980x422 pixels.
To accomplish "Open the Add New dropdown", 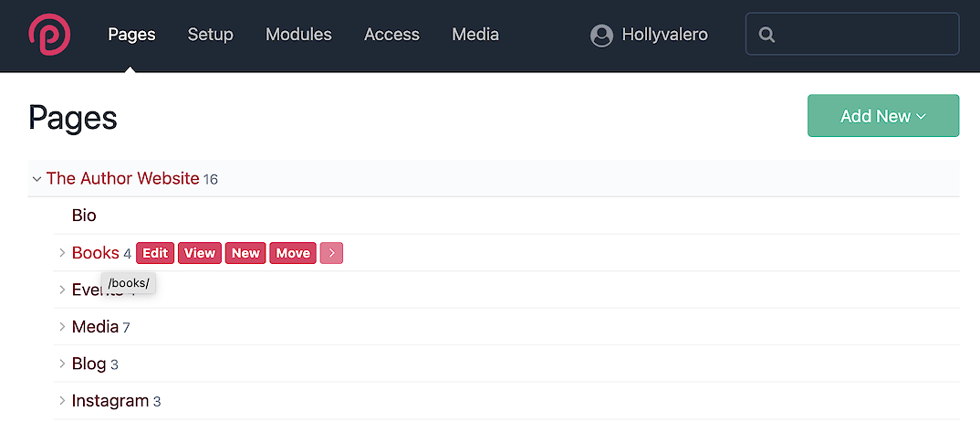I will click(882, 116).
